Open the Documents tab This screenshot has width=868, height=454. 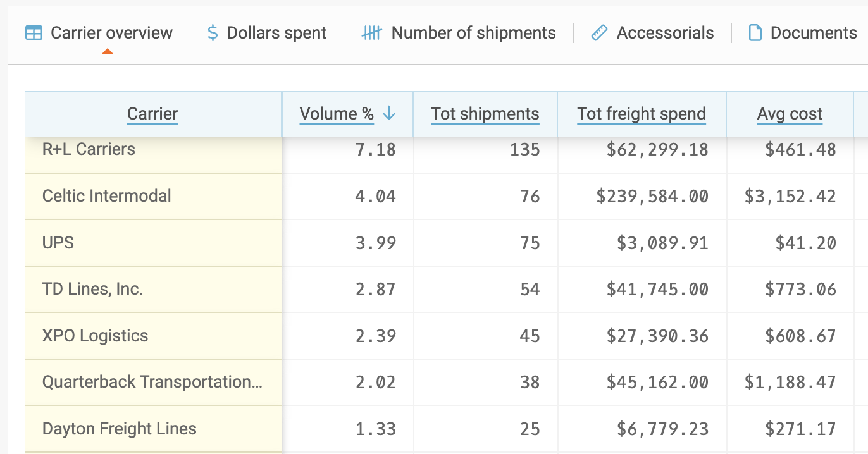[x=814, y=32]
